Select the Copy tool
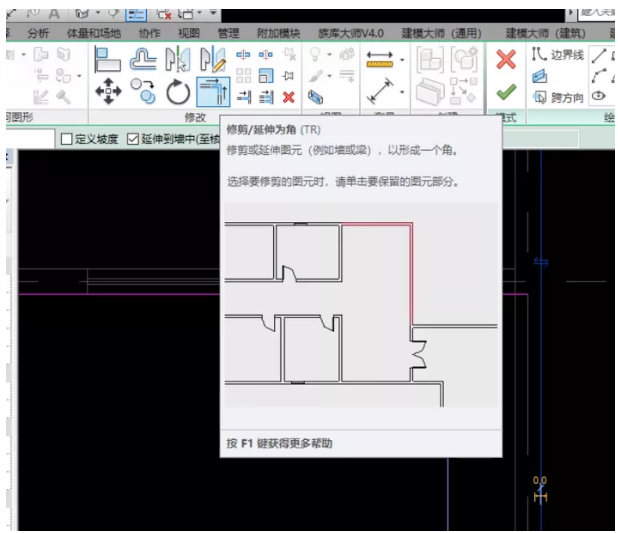The width and height of the screenshot is (618, 533). tap(143, 91)
